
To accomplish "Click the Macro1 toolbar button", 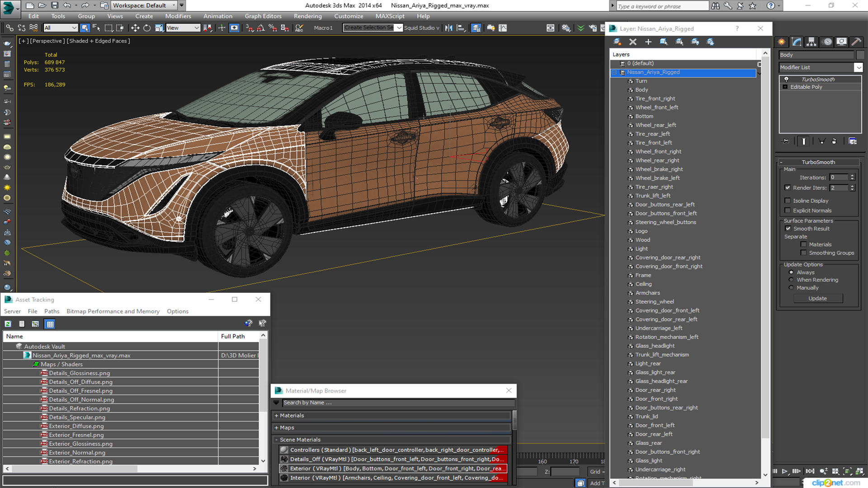I will coord(323,28).
